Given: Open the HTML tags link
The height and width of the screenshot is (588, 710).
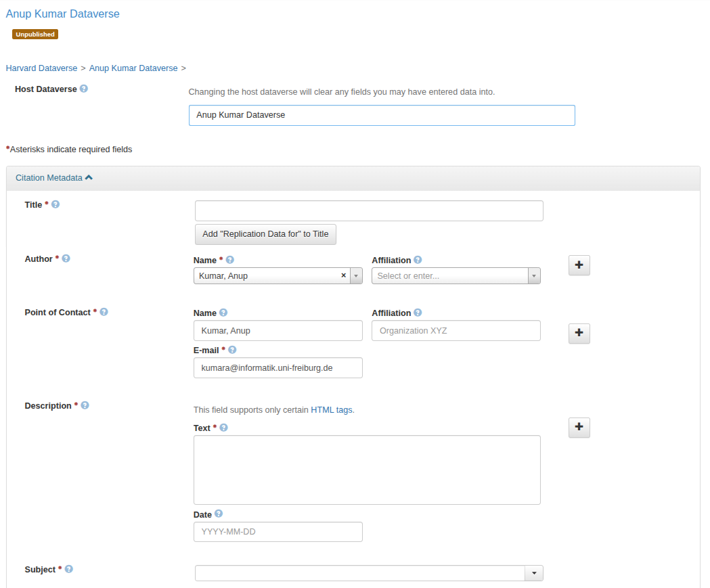Looking at the screenshot, I should click(332, 409).
